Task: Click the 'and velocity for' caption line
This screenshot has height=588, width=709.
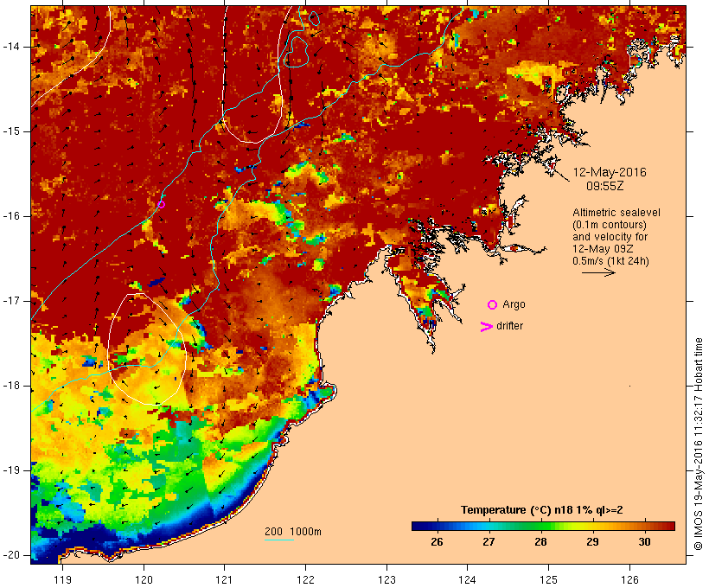Action: coord(610,237)
